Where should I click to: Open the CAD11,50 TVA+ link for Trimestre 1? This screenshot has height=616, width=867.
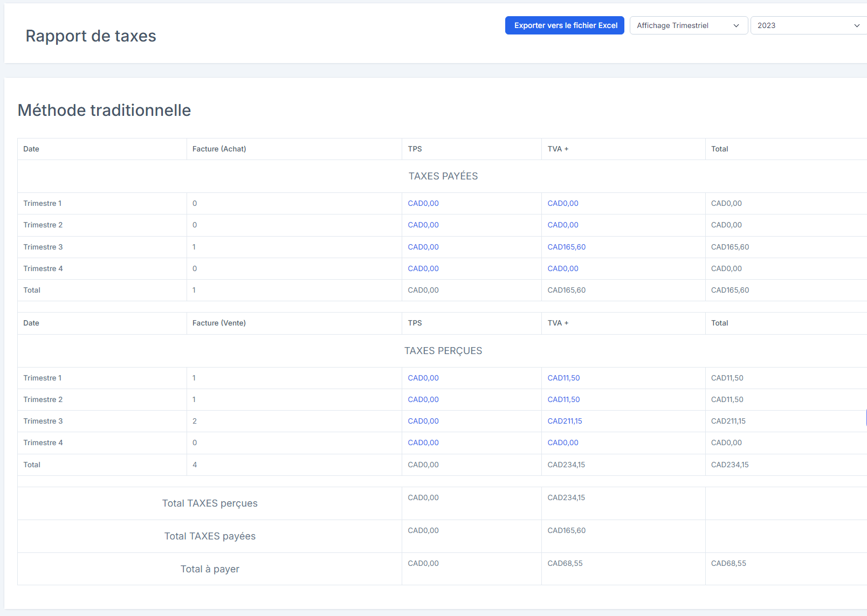pos(563,378)
